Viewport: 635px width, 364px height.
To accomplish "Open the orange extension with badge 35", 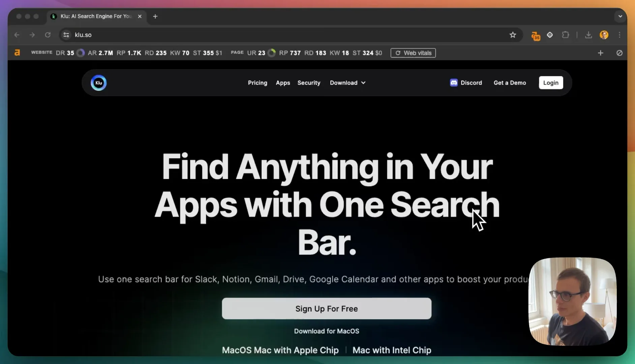I will (x=535, y=35).
